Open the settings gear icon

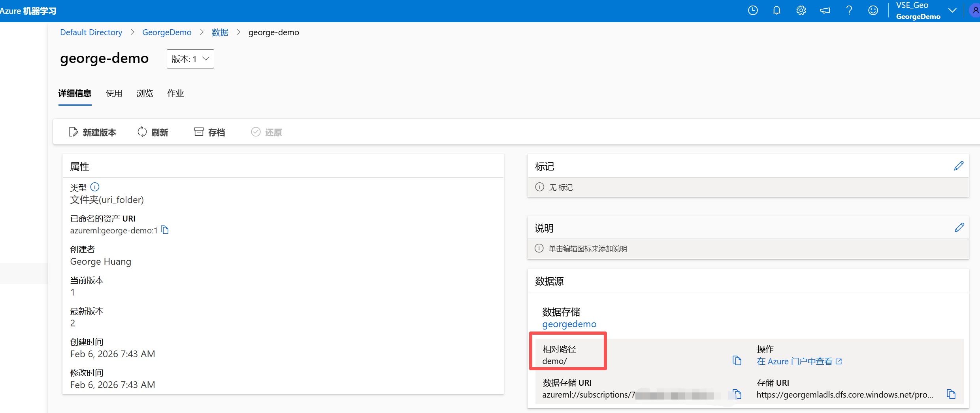pyautogui.click(x=801, y=11)
